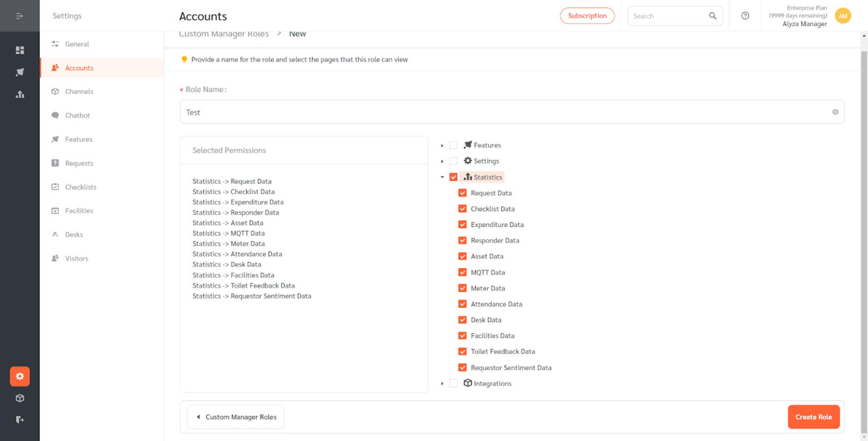Image resolution: width=868 pixels, height=441 pixels.
Task: Uncheck Requestor Sentiment Data checkbox
Action: tap(462, 367)
